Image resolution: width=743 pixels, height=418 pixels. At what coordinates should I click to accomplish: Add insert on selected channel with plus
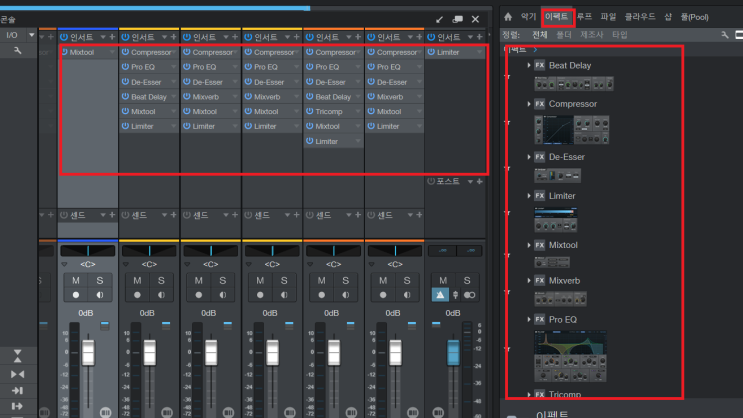point(112,37)
